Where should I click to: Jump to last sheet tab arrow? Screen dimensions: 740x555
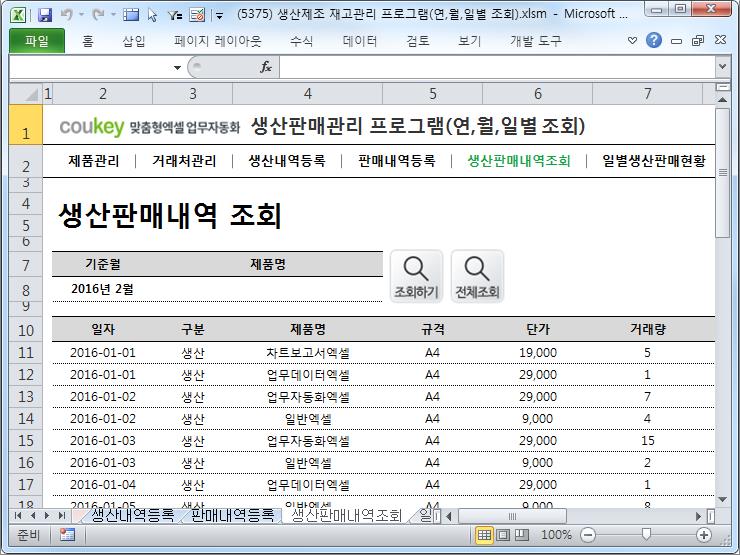click(x=61, y=515)
